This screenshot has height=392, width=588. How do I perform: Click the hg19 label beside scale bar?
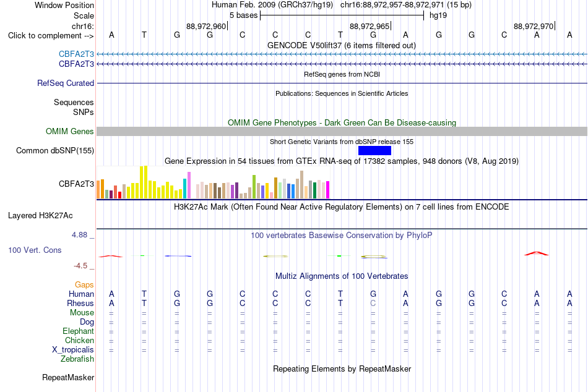[438, 15]
